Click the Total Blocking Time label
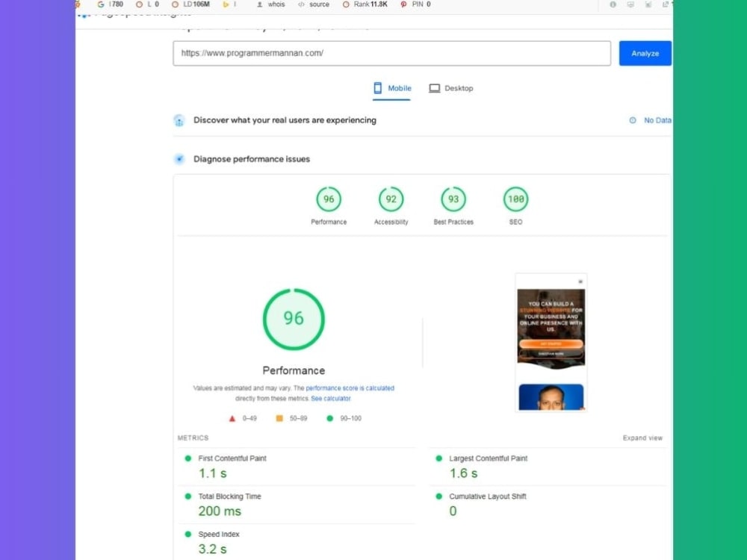This screenshot has height=560, width=747. point(229,497)
